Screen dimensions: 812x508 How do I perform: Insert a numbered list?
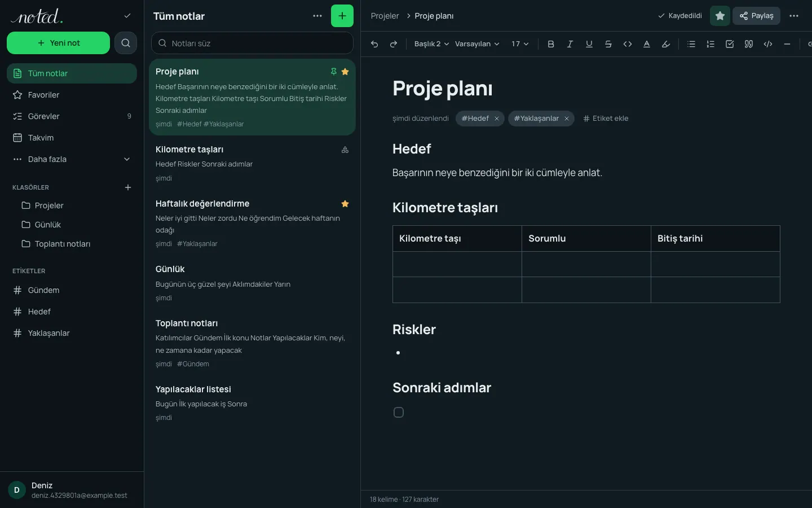(x=710, y=44)
